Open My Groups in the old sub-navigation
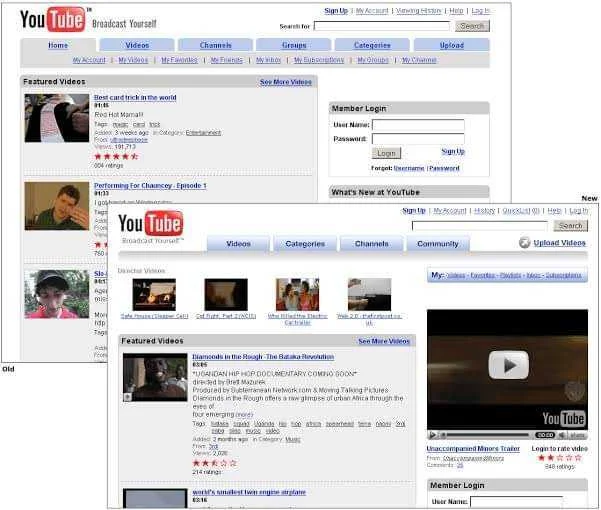 (373, 60)
